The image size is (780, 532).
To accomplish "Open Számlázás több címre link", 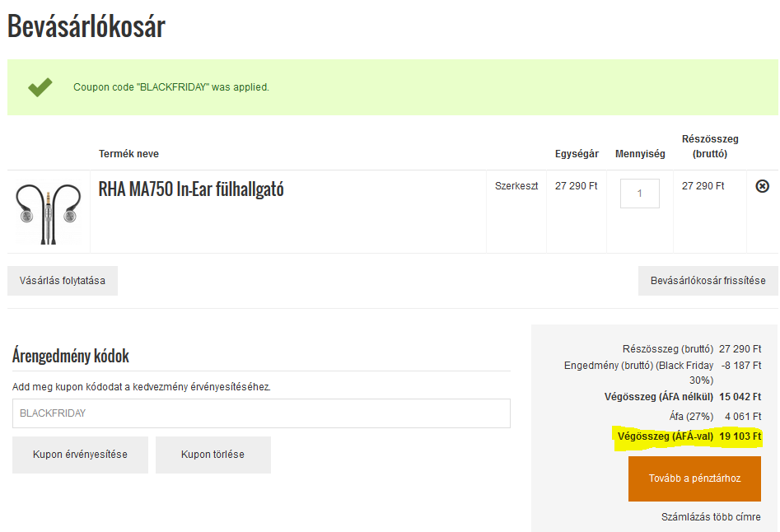I will click(711, 517).
